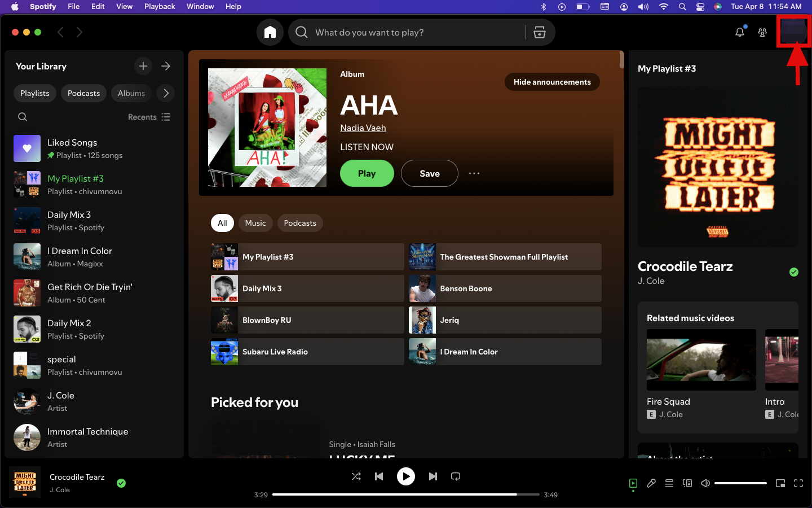Adjust the volume slider

coord(740,483)
